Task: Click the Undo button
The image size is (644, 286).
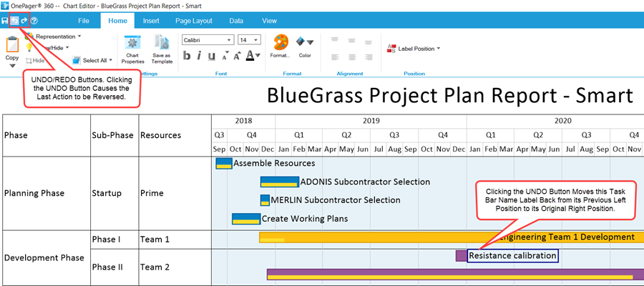Action: (14, 21)
